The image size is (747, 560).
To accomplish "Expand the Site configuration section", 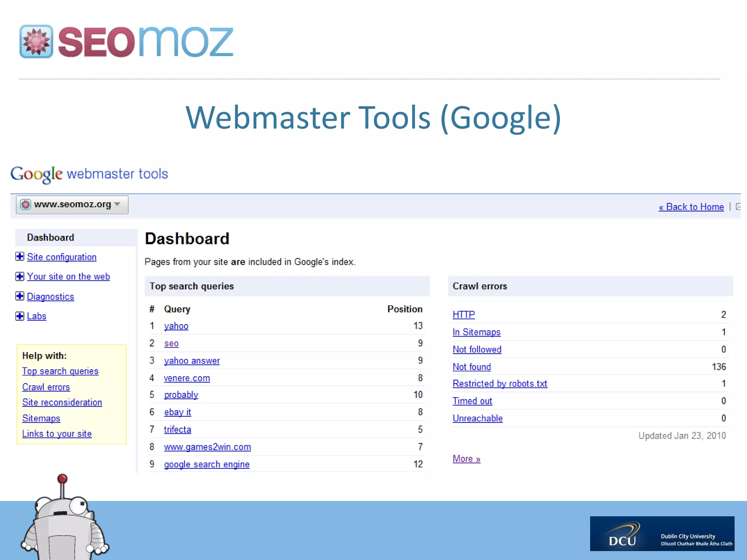I will coord(20,257).
